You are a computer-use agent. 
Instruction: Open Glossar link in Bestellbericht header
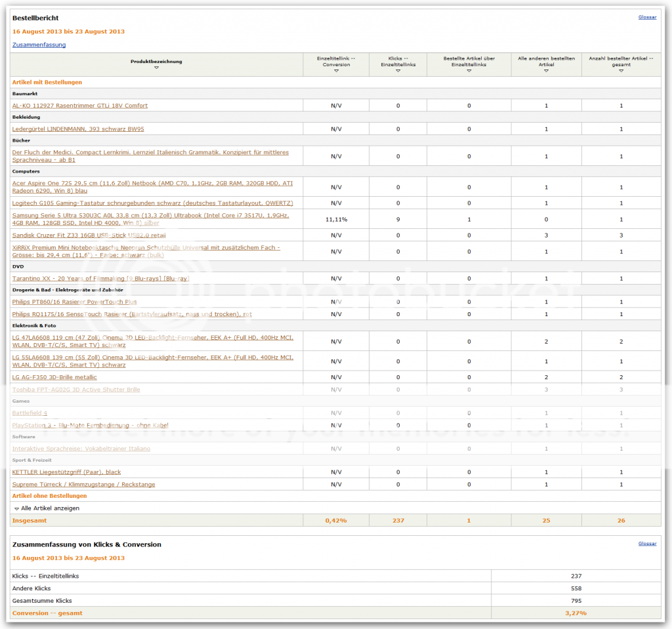point(647,17)
